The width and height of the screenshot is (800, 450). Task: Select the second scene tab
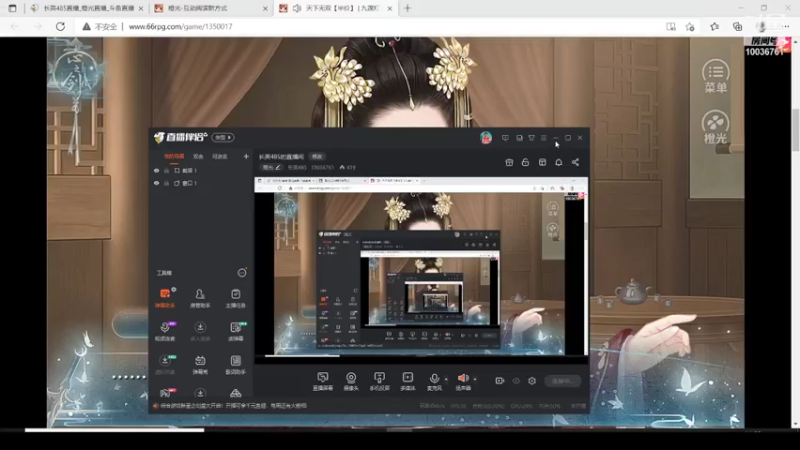click(198, 156)
